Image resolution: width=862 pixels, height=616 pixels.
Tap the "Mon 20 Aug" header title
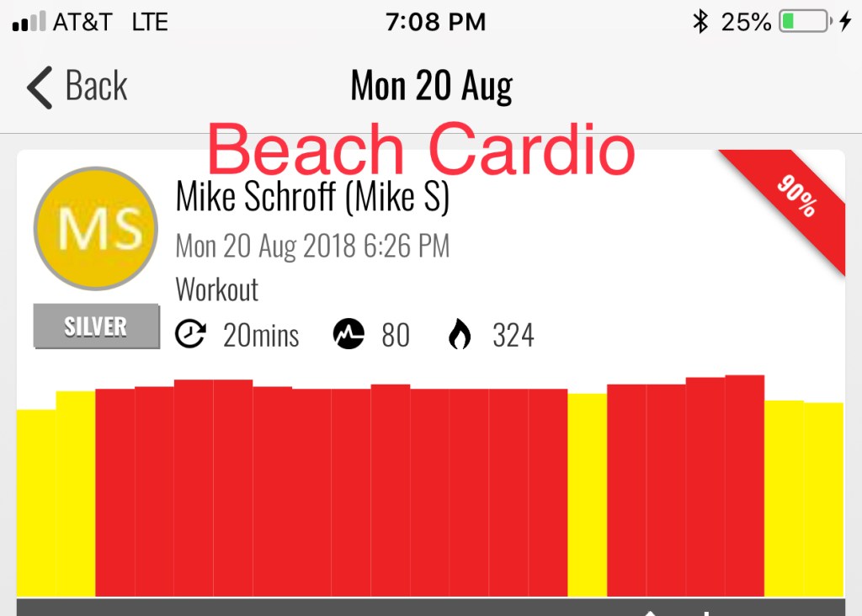coord(431,86)
